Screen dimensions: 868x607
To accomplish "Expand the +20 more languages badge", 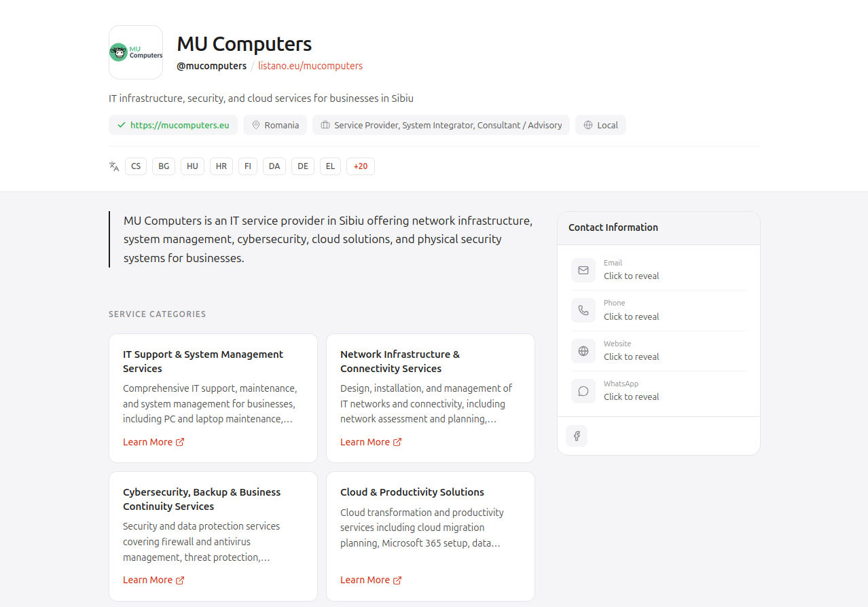I will point(361,166).
